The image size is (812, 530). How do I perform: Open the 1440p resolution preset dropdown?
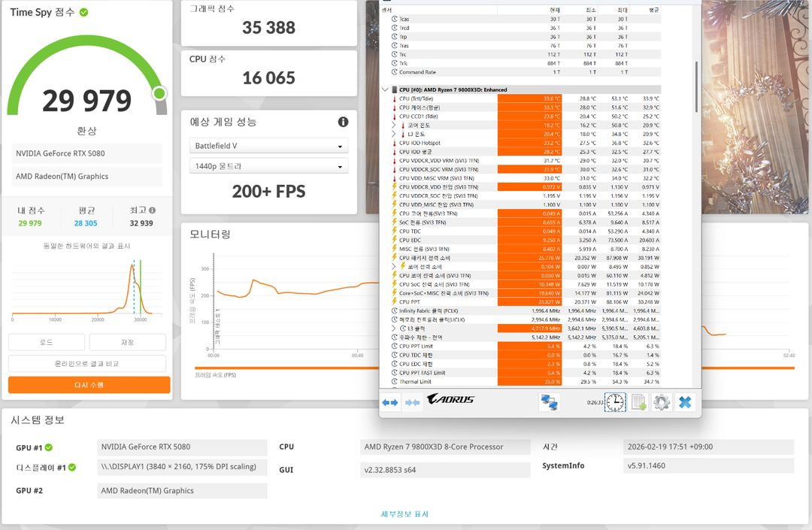268,166
